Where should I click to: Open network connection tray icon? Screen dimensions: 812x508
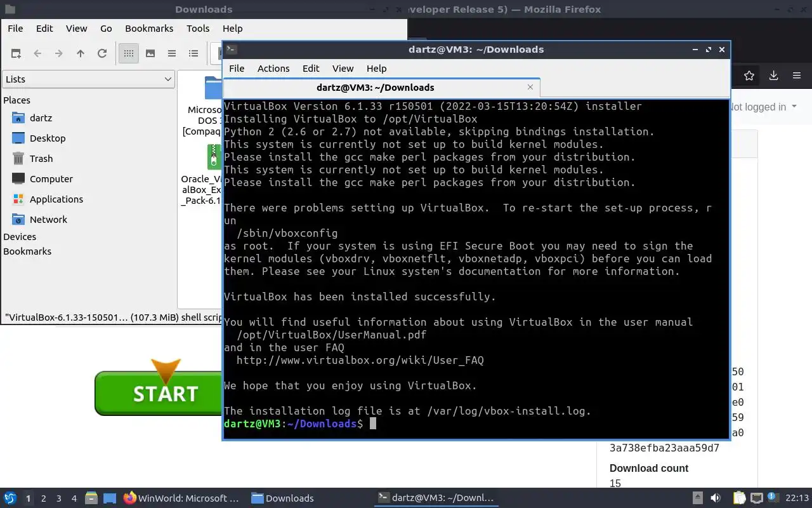click(x=756, y=498)
